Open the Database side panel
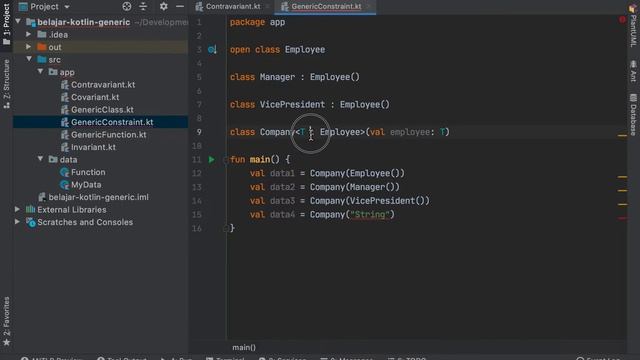640x360 pixels. click(x=633, y=114)
